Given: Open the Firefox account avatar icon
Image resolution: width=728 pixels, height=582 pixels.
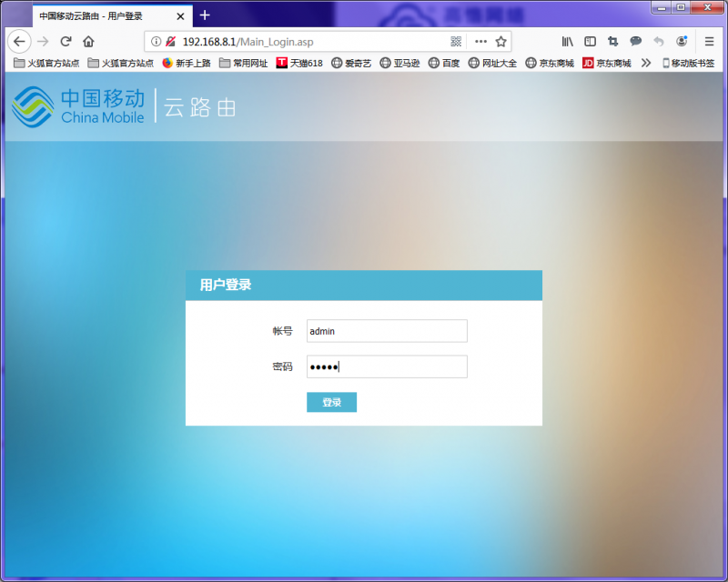Looking at the screenshot, I should tap(682, 42).
